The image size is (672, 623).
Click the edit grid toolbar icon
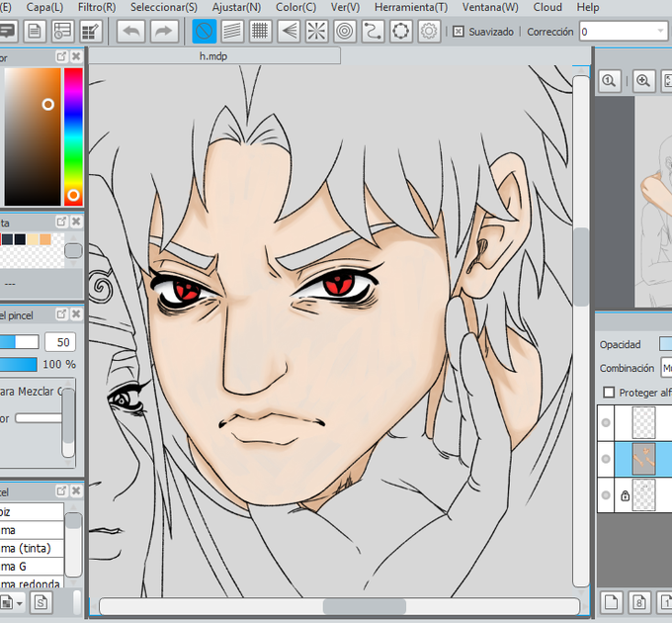(91, 31)
